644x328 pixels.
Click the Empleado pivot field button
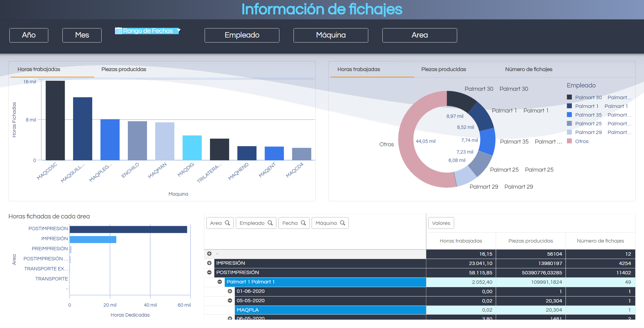[x=256, y=223]
